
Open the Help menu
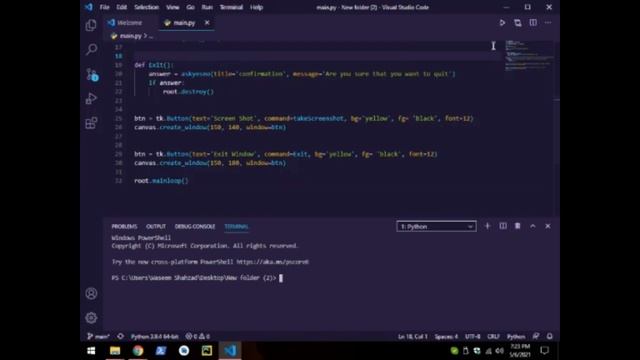pos(256,7)
